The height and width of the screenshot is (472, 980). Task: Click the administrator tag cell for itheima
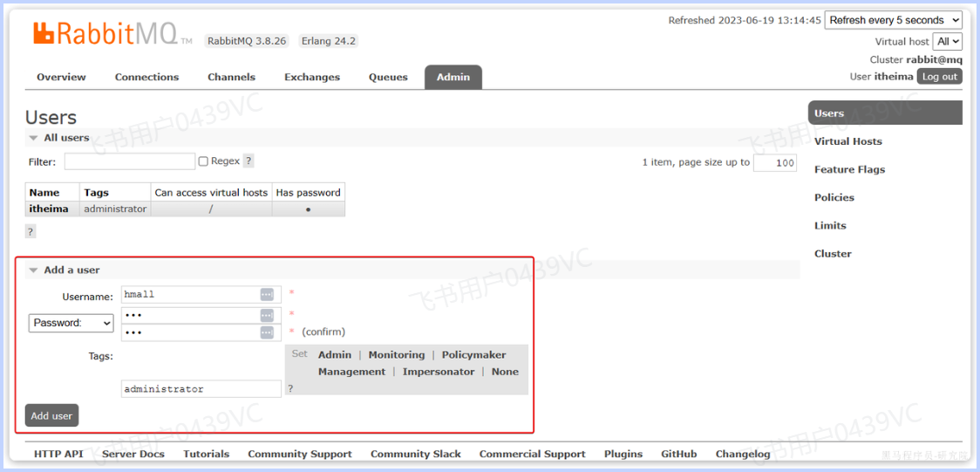coord(115,209)
